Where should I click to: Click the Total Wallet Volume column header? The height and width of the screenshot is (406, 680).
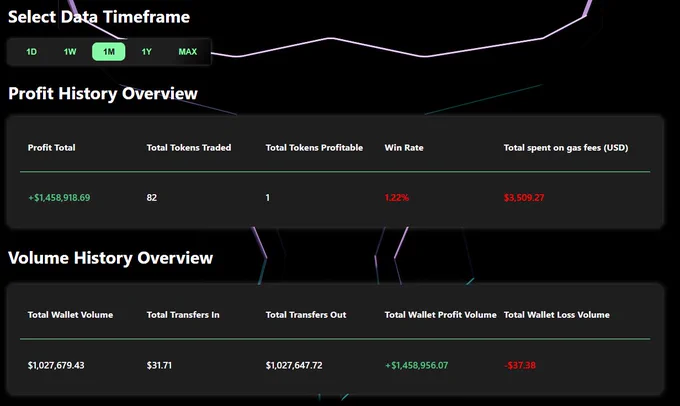[x=70, y=315]
